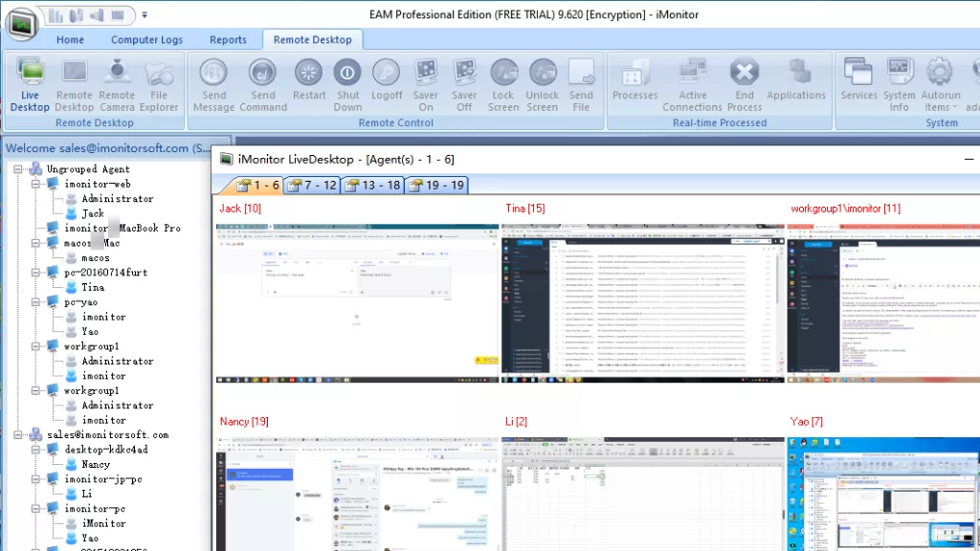
Task: Select user Tina in tree
Action: pos(93,287)
